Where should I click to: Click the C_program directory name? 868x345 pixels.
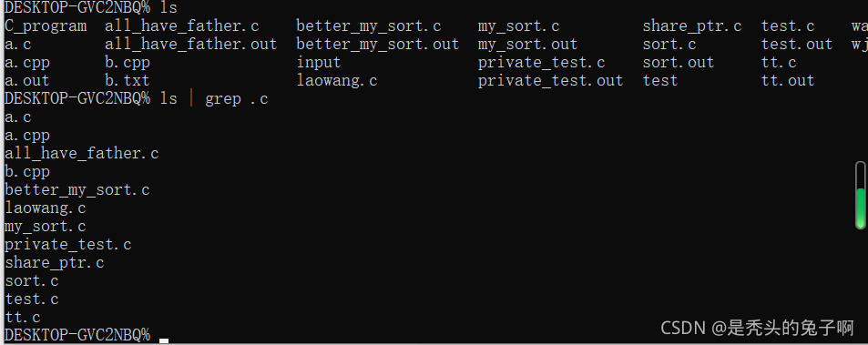[46, 26]
